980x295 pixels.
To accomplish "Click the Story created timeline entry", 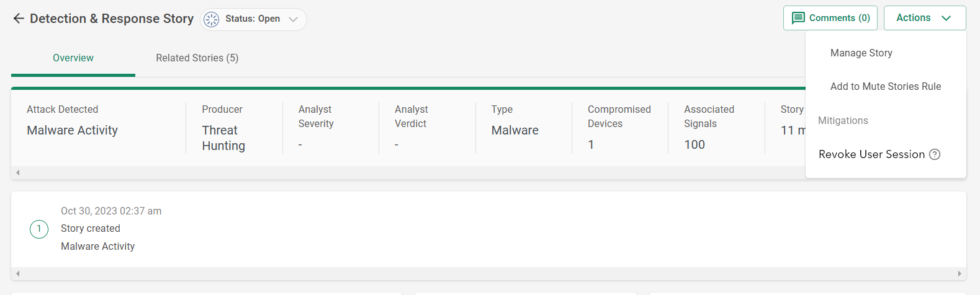I will click(x=91, y=229).
